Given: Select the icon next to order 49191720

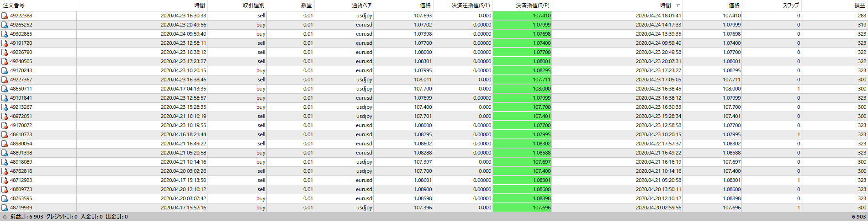Looking at the screenshot, I should (x=5, y=43).
